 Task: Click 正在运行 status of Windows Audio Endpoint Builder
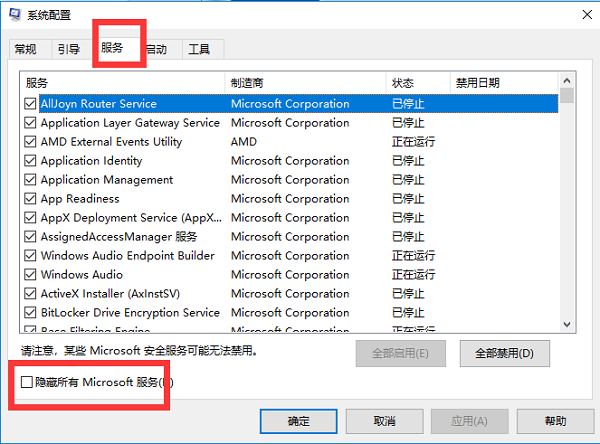413,255
